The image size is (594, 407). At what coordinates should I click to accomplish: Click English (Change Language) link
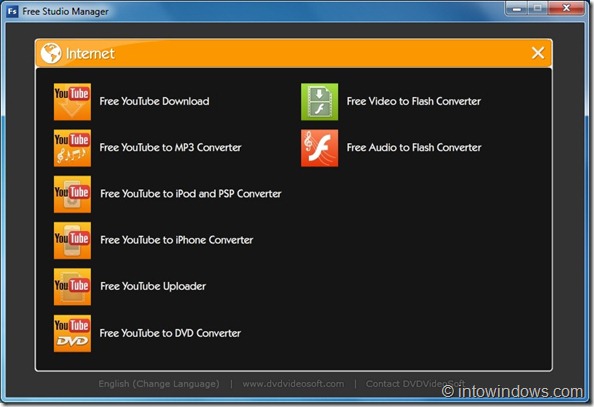[159, 384]
